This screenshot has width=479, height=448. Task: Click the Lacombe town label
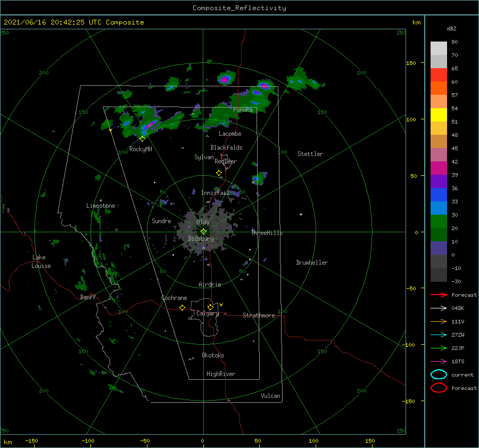click(x=230, y=134)
